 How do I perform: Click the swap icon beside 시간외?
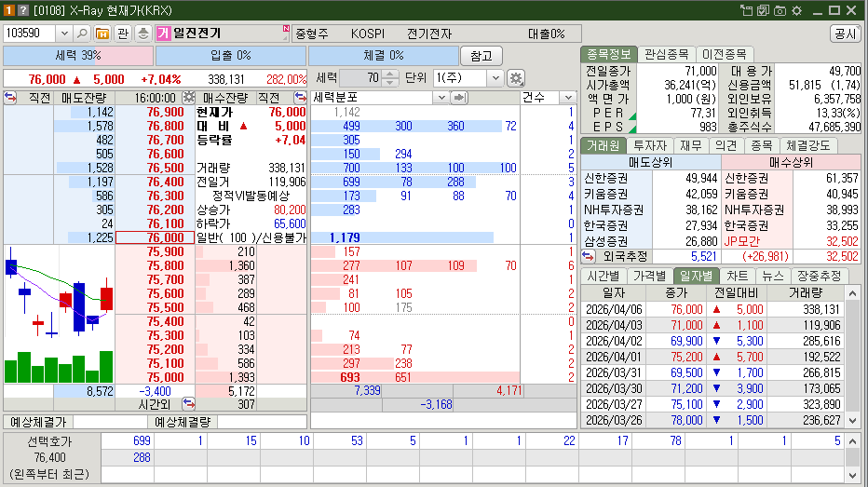click(x=189, y=404)
